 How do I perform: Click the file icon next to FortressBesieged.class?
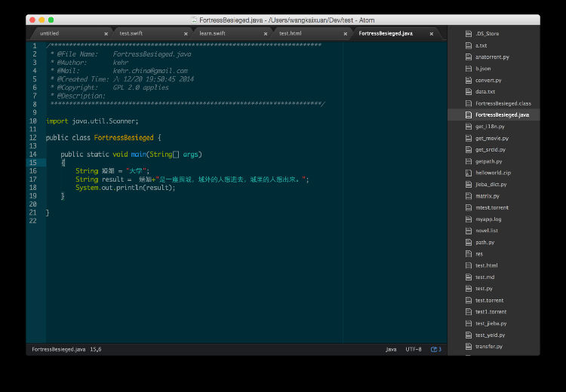coord(468,103)
